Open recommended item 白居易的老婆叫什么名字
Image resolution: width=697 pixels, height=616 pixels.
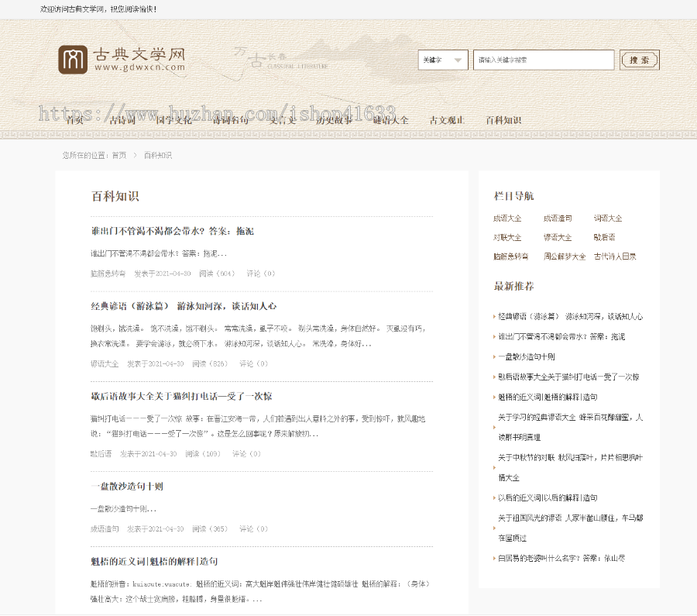(x=561, y=558)
